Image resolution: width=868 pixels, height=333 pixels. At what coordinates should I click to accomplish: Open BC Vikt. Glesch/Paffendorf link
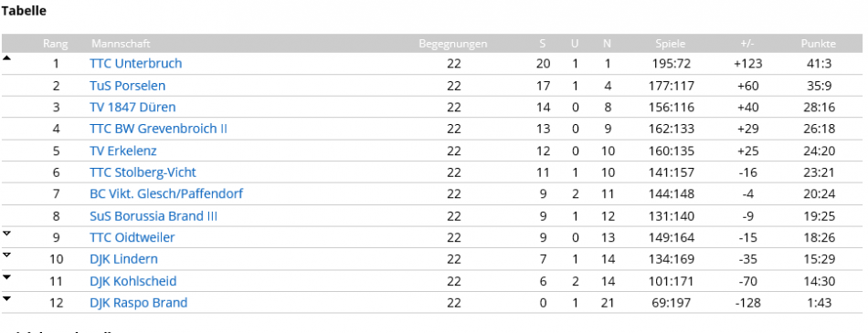pyautogui.click(x=166, y=194)
